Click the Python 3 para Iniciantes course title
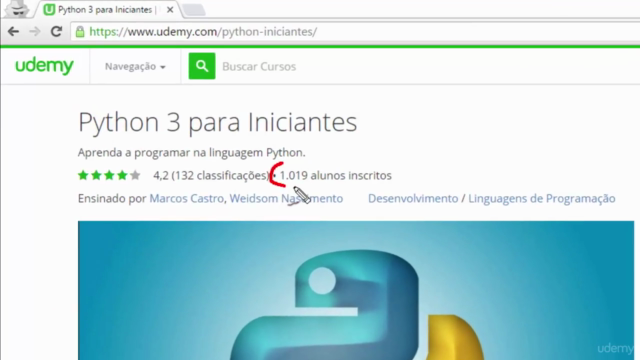Screen dimensions: 640x360 click(218, 122)
